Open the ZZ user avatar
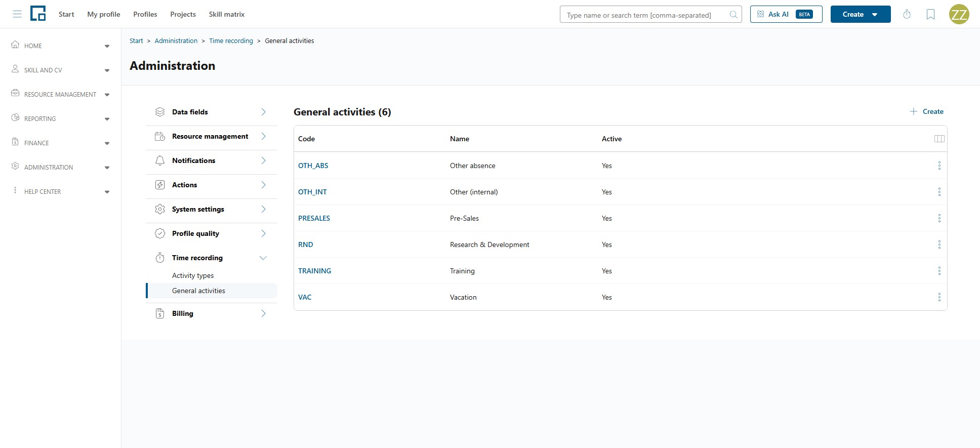This screenshot has width=980, height=448. point(959,14)
